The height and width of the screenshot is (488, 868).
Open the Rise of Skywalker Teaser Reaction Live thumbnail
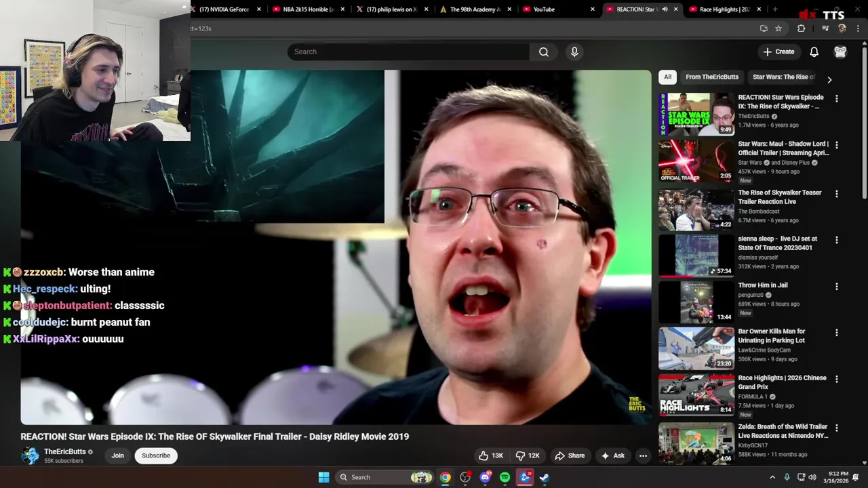click(x=696, y=210)
